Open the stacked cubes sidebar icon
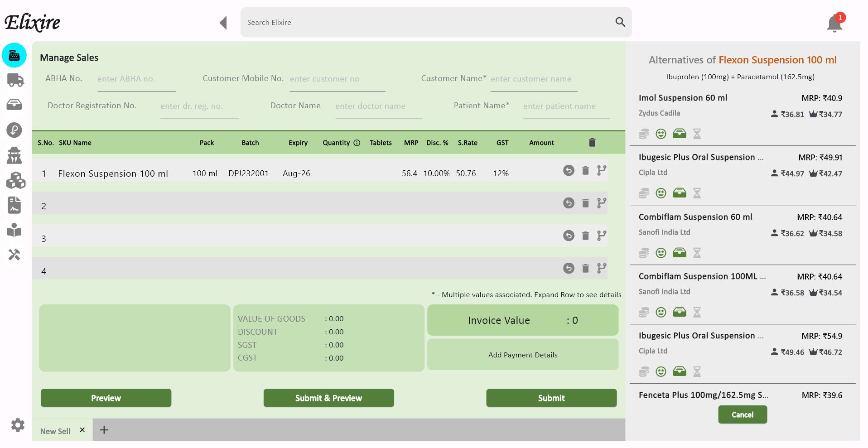This screenshot has width=868, height=448. 15,180
